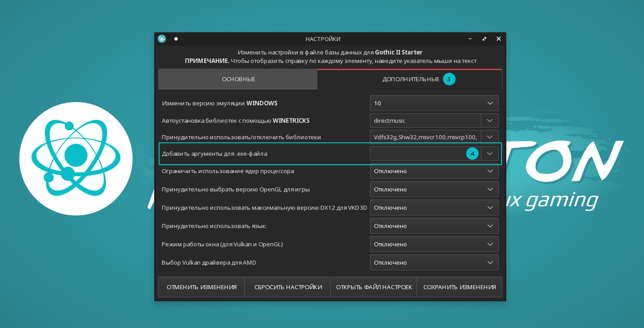
Task: Click the numbered badge 3 on the tab
Action: click(449, 79)
